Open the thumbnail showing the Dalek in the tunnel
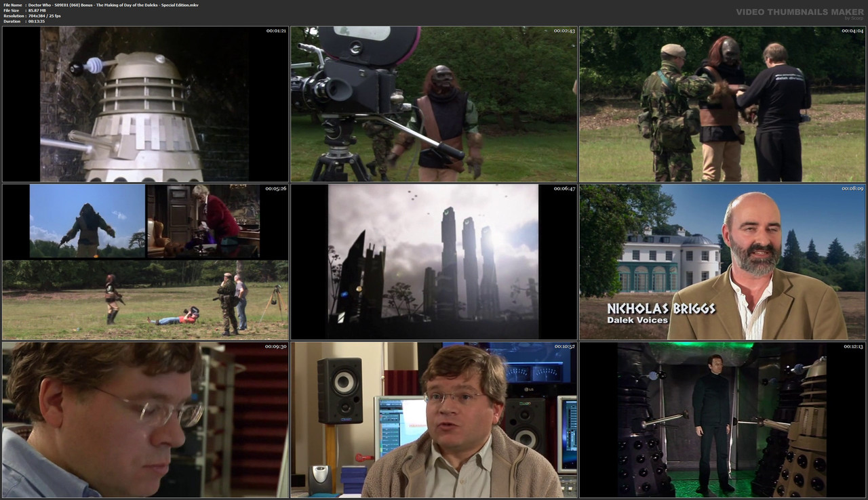868x500 pixels. coord(144,103)
